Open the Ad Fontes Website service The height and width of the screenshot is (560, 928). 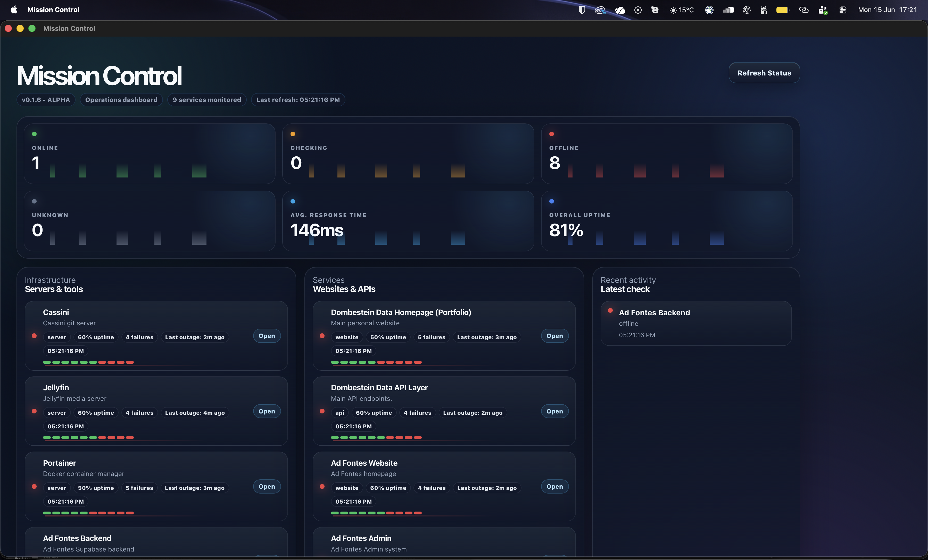(x=554, y=486)
